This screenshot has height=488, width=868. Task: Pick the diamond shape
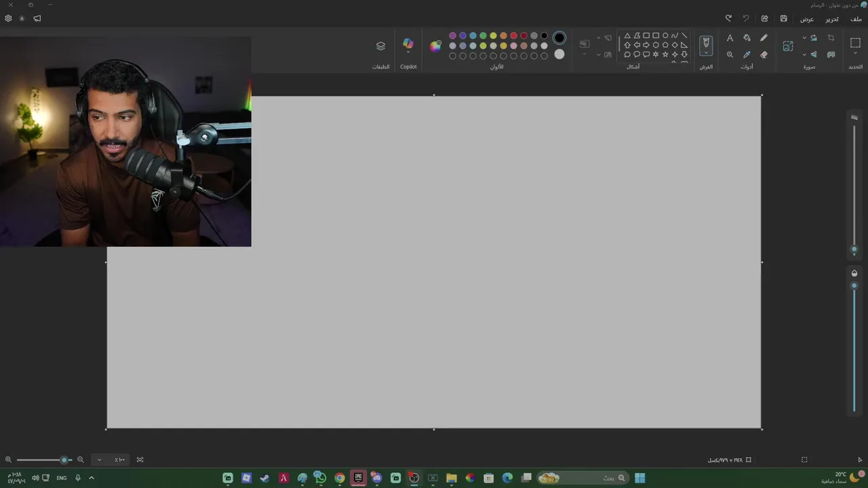[x=675, y=45]
